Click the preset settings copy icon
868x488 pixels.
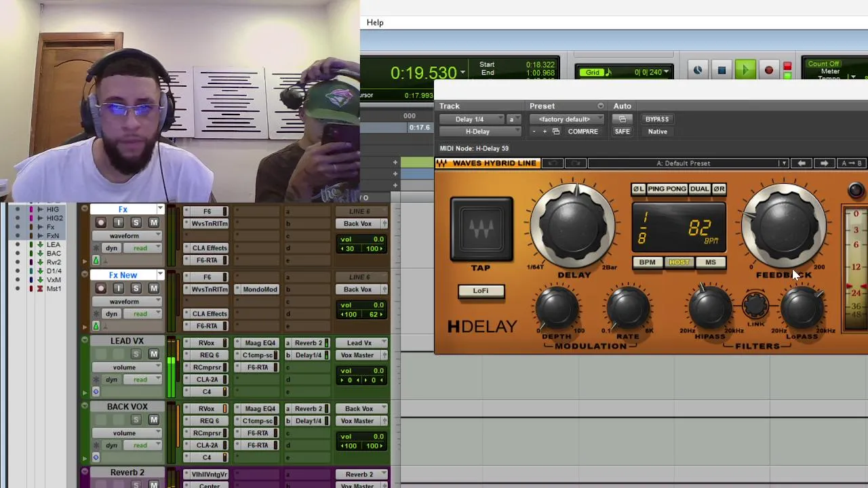tap(556, 131)
